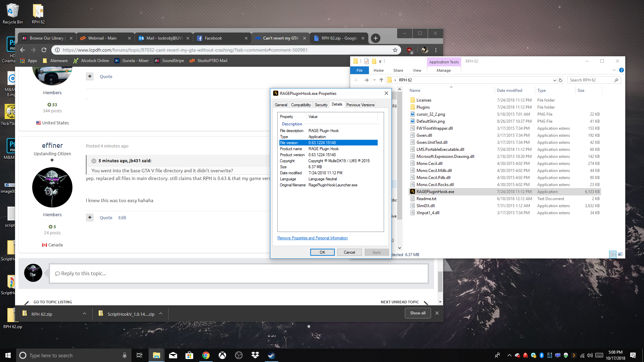Open Steam from the taskbar
This screenshot has width=644, height=362.
coord(272,355)
